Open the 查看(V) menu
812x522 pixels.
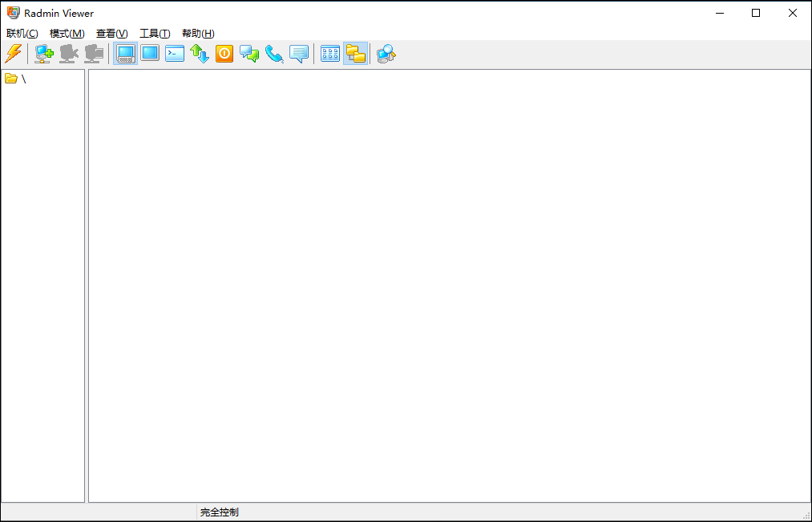112,33
